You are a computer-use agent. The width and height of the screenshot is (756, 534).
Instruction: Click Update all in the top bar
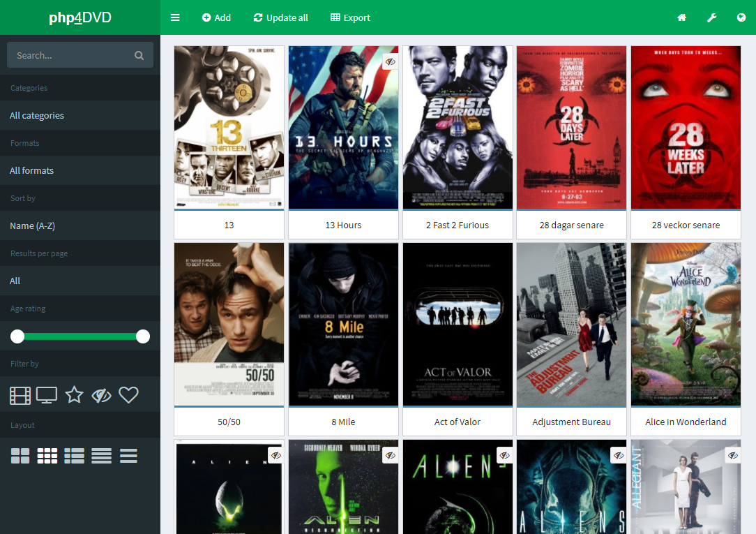[280, 17]
